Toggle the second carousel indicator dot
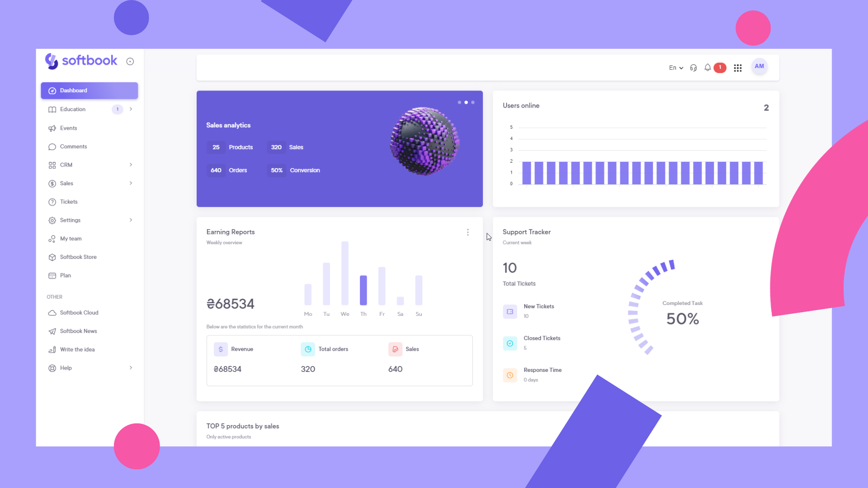Viewport: 868px width, 488px height. [x=466, y=102]
